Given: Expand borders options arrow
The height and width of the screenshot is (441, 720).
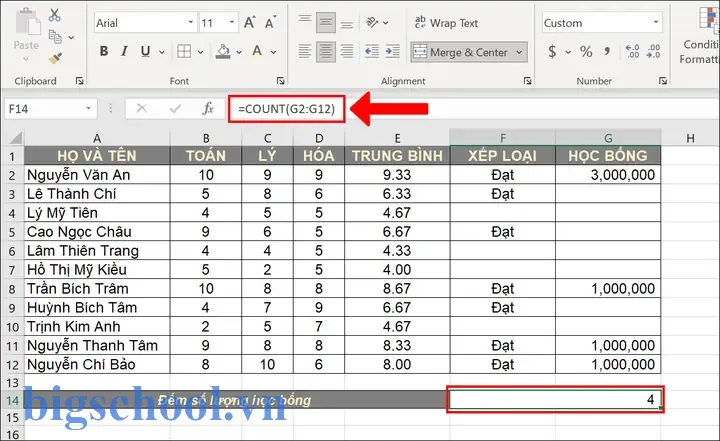Looking at the screenshot, I should pyautogui.click(x=200, y=52).
